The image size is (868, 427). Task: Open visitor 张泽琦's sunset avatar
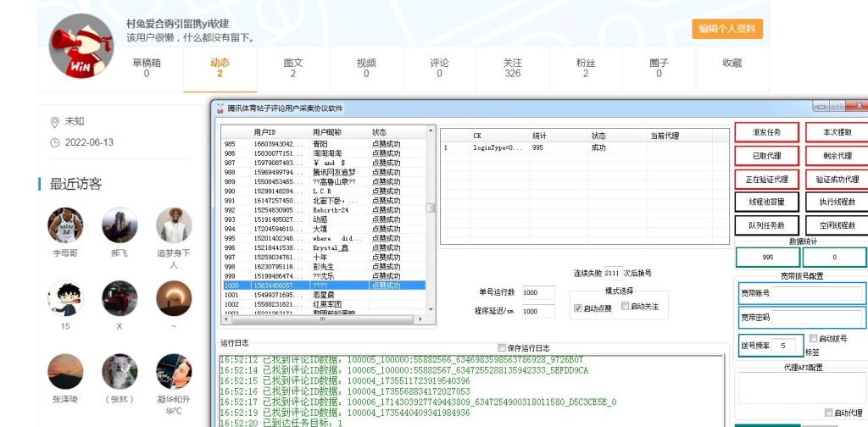pyautogui.click(x=65, y=371)
